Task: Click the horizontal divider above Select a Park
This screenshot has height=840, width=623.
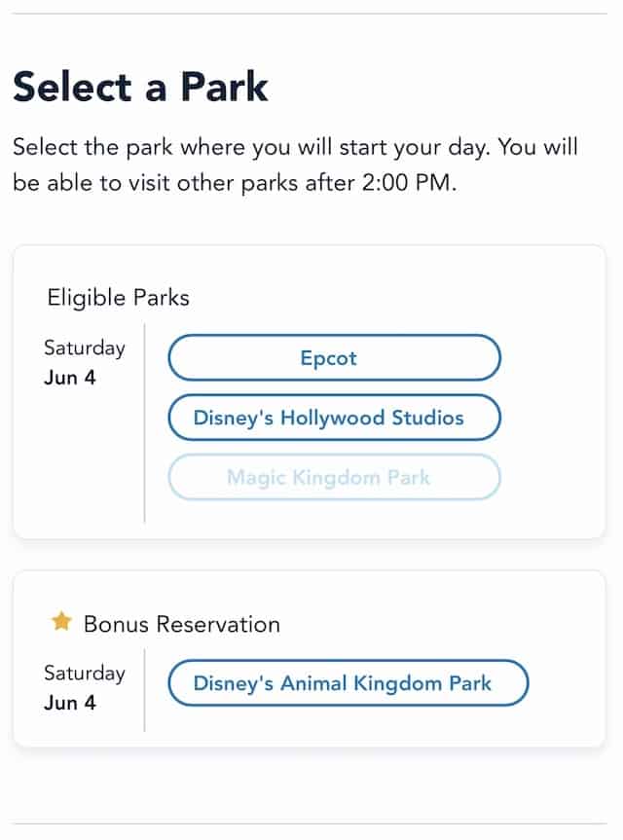Action: [x=310, y=14]
